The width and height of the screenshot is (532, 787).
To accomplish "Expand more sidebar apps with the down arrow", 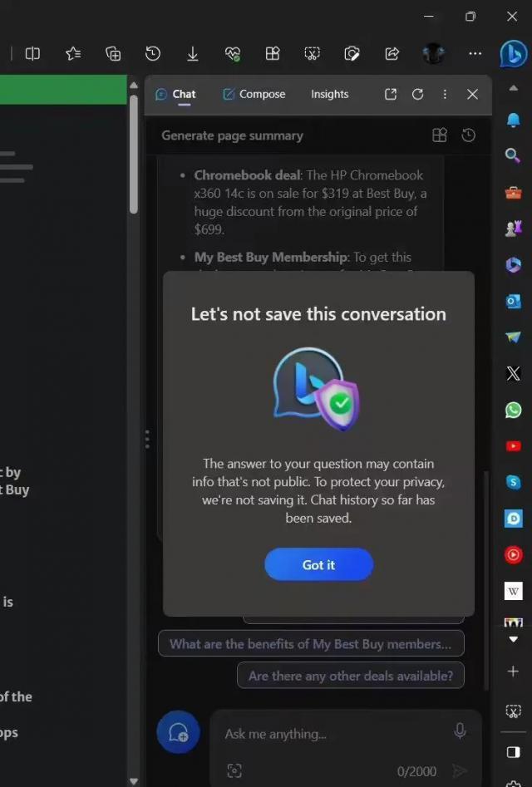I will tap(513, 639).
